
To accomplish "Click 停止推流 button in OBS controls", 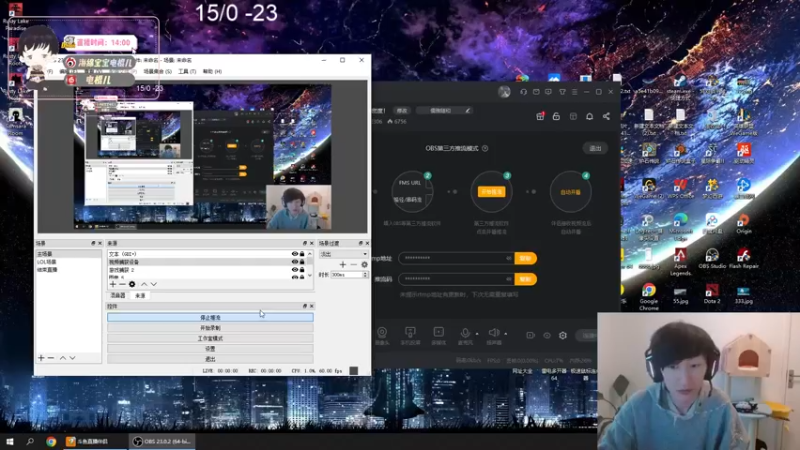I will pyautogui.click(x=210, y=317).
